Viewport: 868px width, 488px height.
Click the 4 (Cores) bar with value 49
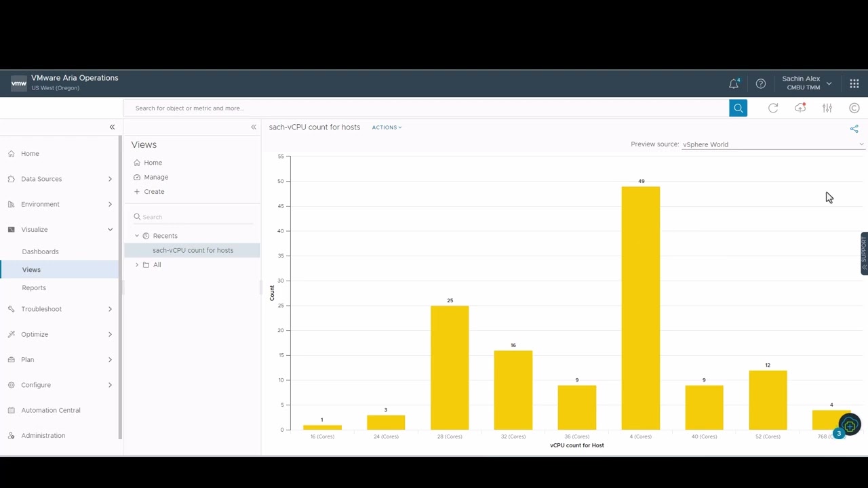(x=641, y=308)
